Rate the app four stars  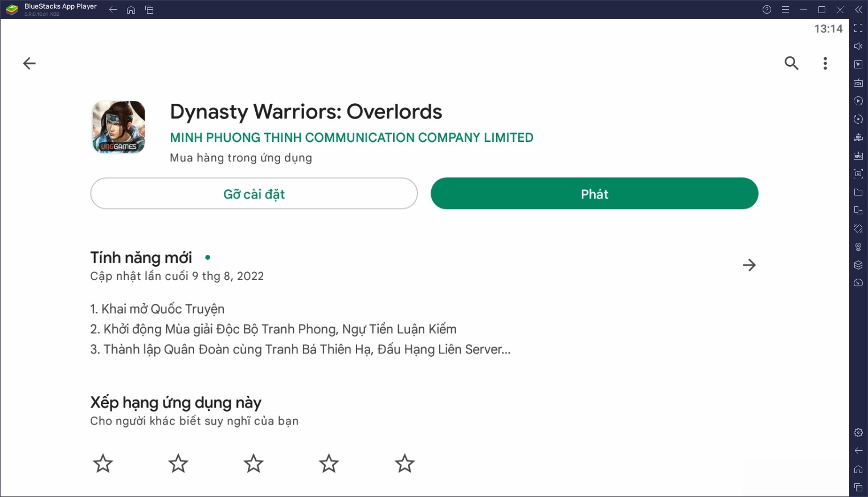[x=329, y=463]
